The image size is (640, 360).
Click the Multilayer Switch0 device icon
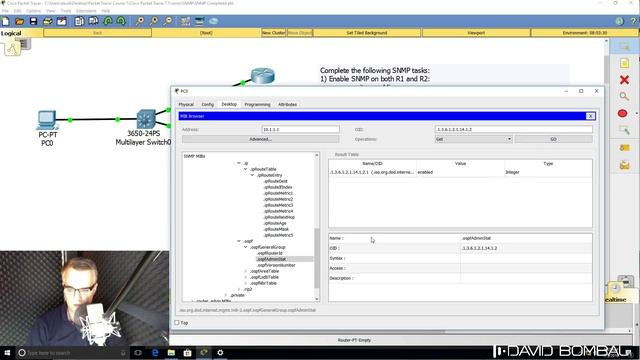[146, 119]
